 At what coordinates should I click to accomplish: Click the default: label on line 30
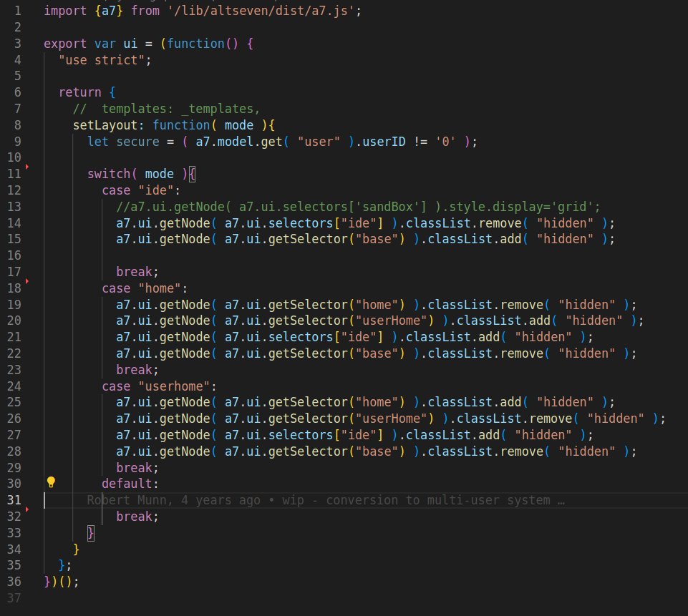tap(130, 484)
